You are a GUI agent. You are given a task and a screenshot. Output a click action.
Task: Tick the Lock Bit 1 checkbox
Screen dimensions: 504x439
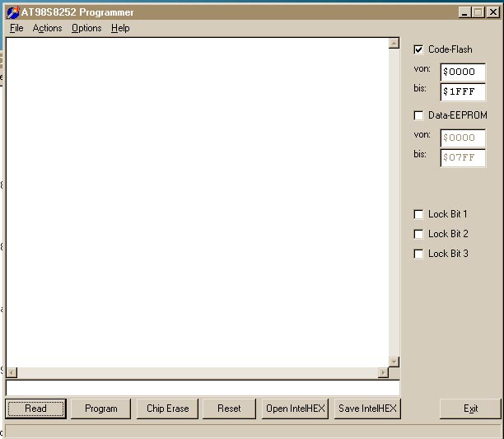(x=418, y=214)
